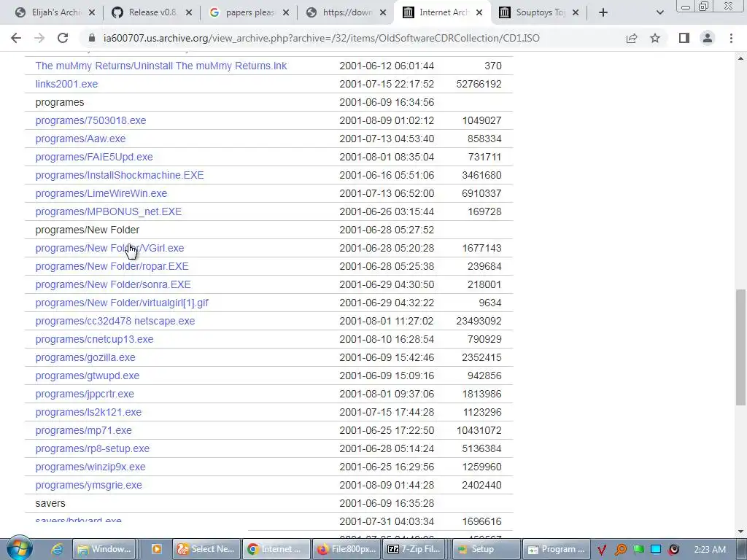This screenshot has height=560, width=747.
Task: Open programes/rp8-setup.exe link
Action: [x=93, y=448]
